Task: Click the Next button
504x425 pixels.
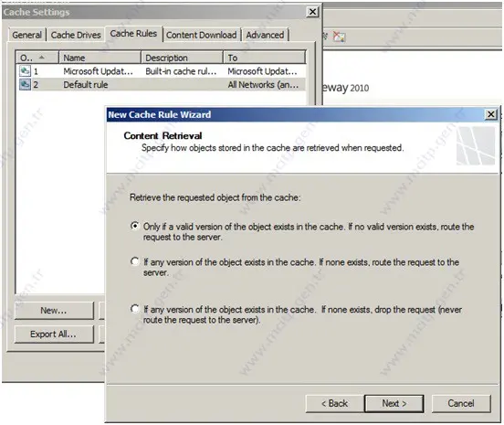Action: pyautogui.click(x=394, y=403)
